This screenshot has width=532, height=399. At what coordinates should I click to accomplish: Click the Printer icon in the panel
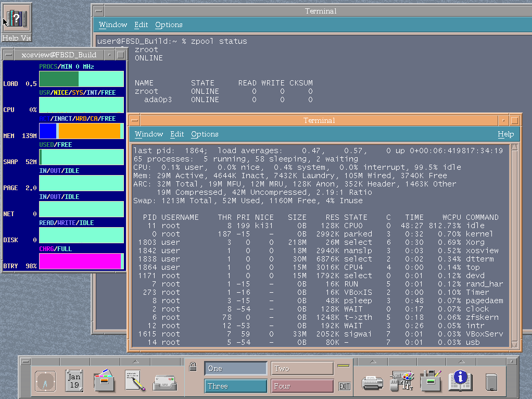click(373, 382)
